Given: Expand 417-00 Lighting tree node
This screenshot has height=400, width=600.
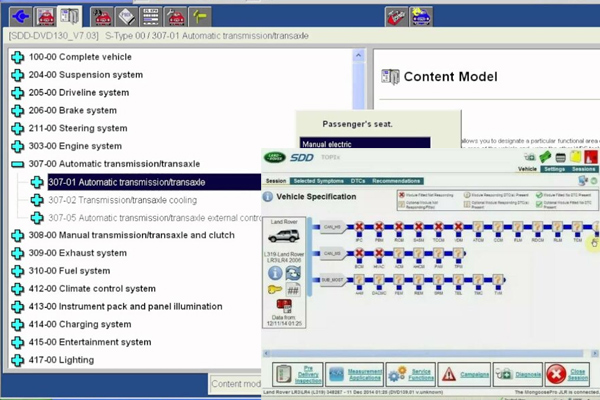Looking at the screenshot, I should [x=17, y=359].
